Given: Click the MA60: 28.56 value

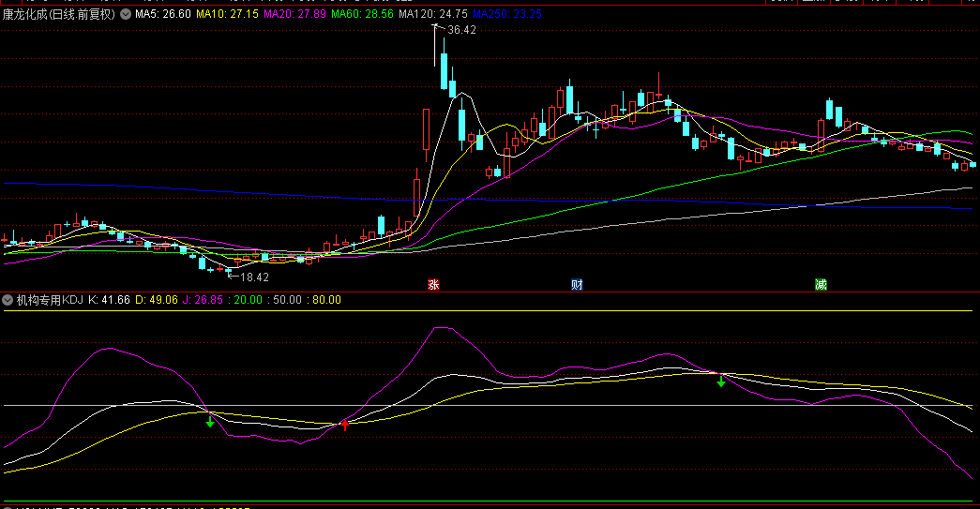Looking at the screenshot, I should tap(363, 14).
